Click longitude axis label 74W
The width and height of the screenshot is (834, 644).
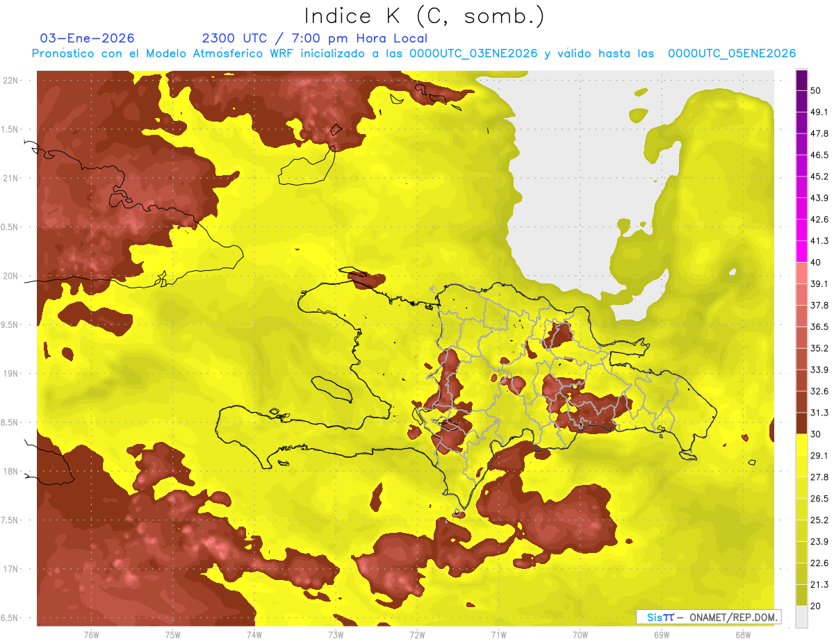point(254,635)
